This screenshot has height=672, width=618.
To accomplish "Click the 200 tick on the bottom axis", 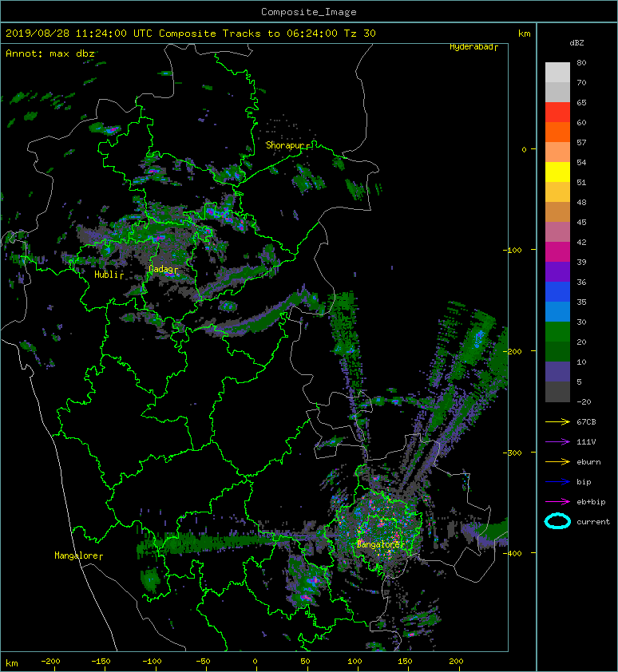I will pos(456,662).
